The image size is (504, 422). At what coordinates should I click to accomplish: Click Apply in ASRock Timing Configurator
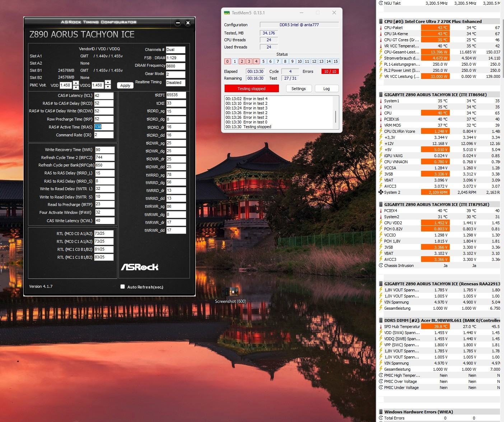coord(125,85)
